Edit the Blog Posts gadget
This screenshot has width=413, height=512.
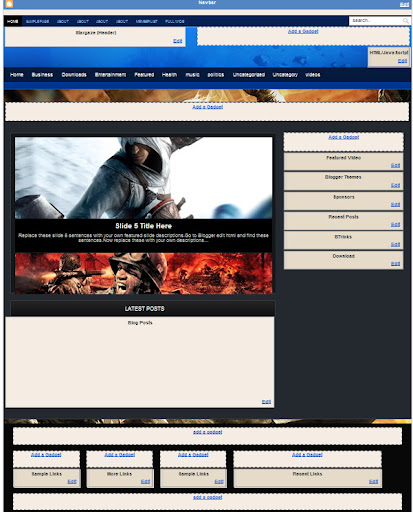(x=266, y=402)
